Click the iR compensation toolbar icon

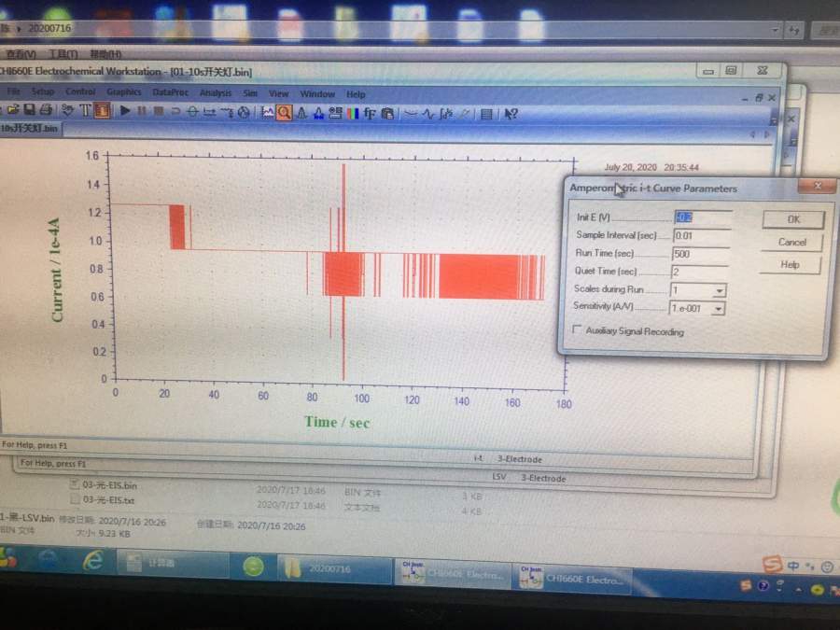tap(209, 112)
